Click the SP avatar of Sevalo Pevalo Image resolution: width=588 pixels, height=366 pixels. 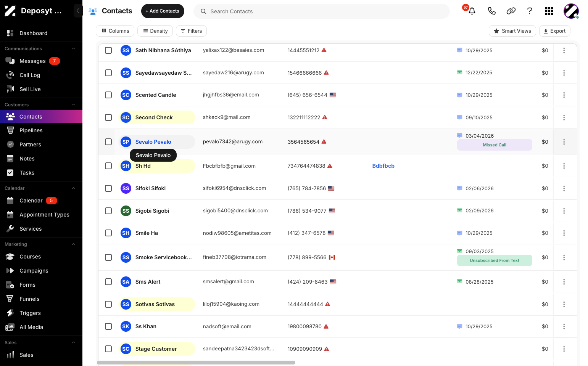coord(126,142)
